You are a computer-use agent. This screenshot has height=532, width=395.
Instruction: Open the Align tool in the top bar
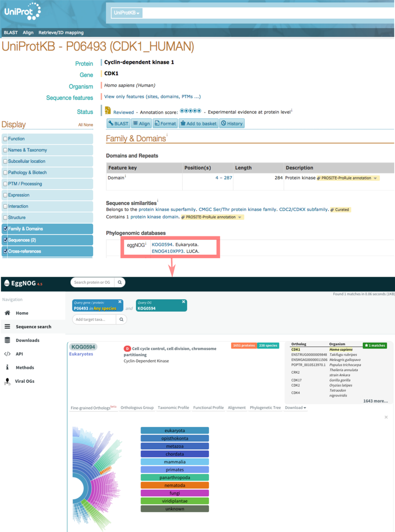point(28,32)
